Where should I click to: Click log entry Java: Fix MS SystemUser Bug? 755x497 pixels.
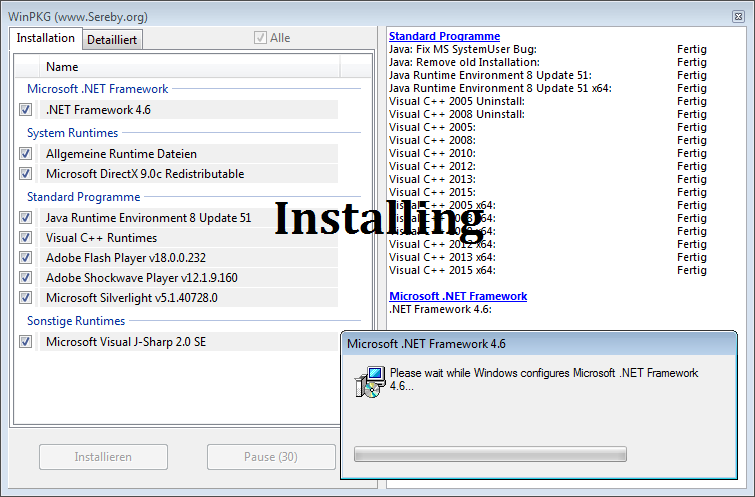463,49
